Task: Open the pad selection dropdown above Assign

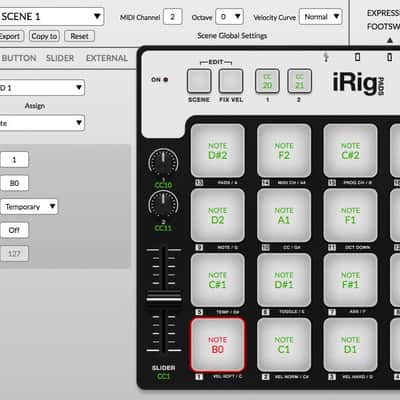Action: click(42, 88)
